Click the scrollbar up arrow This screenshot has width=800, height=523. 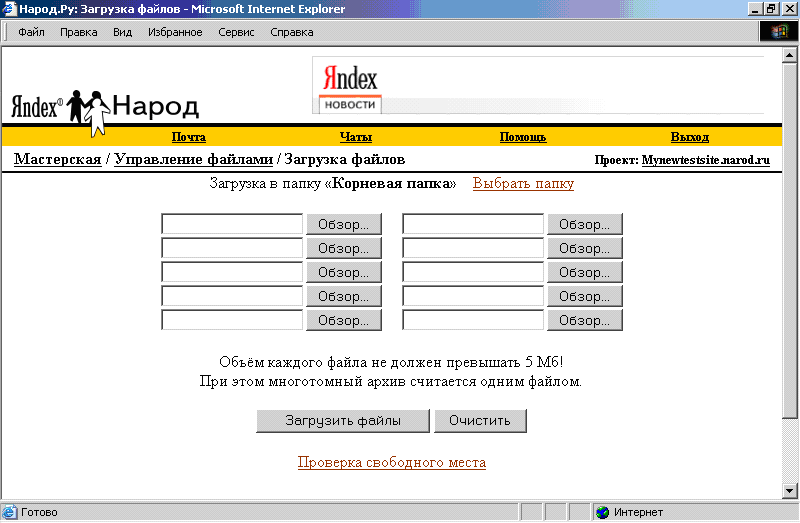click(x=789, y=55)
